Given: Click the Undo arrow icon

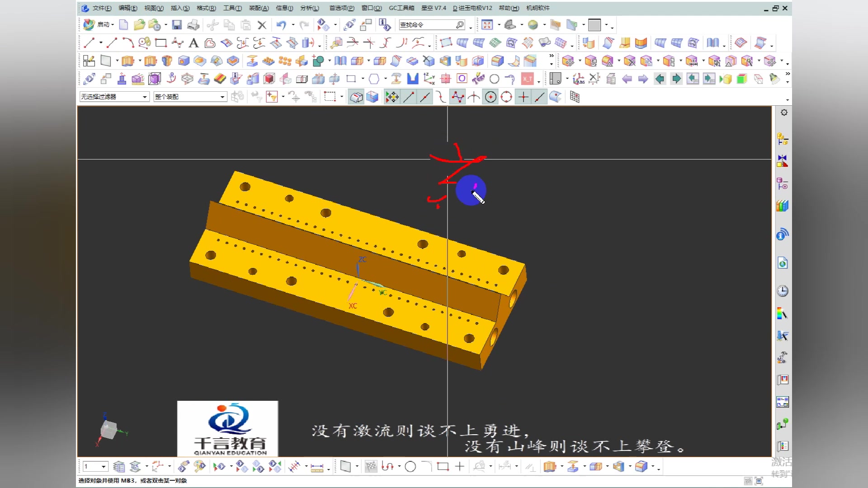Looking at the screenshot, I should point(281,25).
